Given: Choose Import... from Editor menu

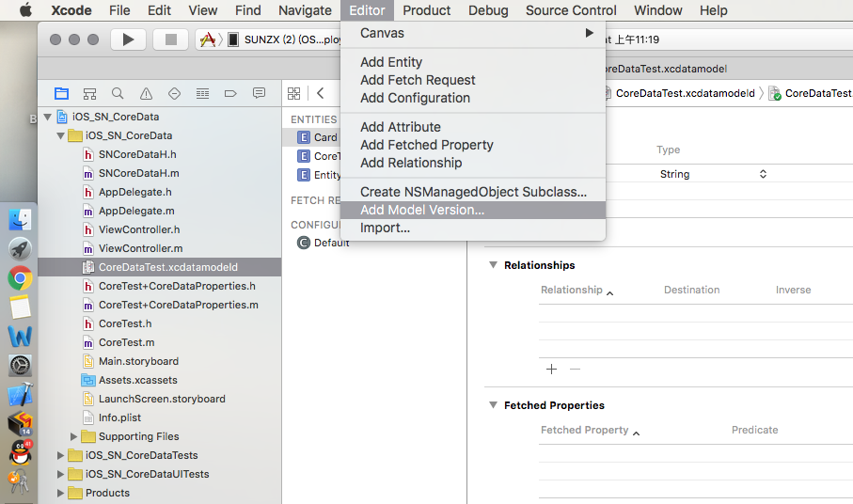Looking at the screenshot, I should (x=473, y=228).
